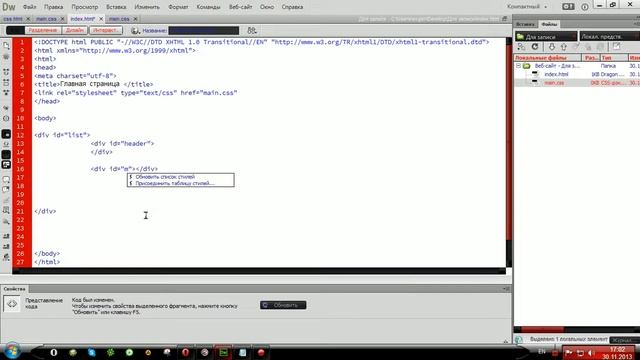The width and height of the screenshot is (640, 360).
Task: Open the Вставка menu
Action: [x=116, y=7]
